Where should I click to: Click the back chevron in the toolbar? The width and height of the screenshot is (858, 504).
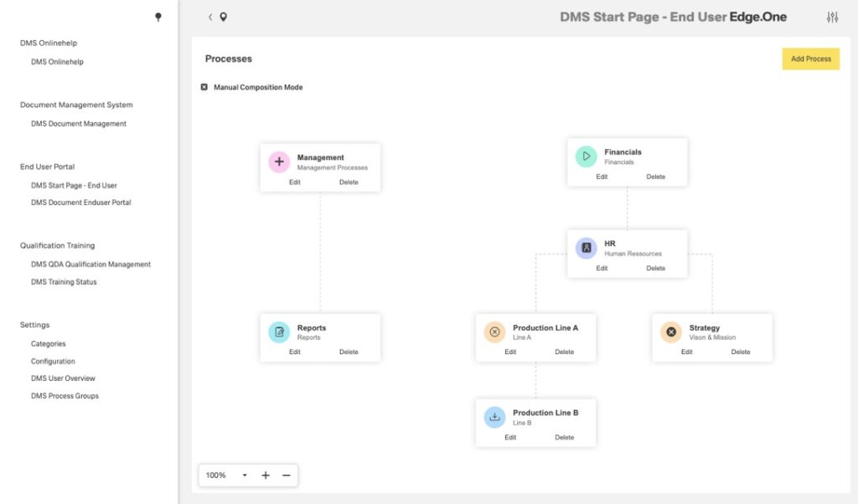(209, 16)
